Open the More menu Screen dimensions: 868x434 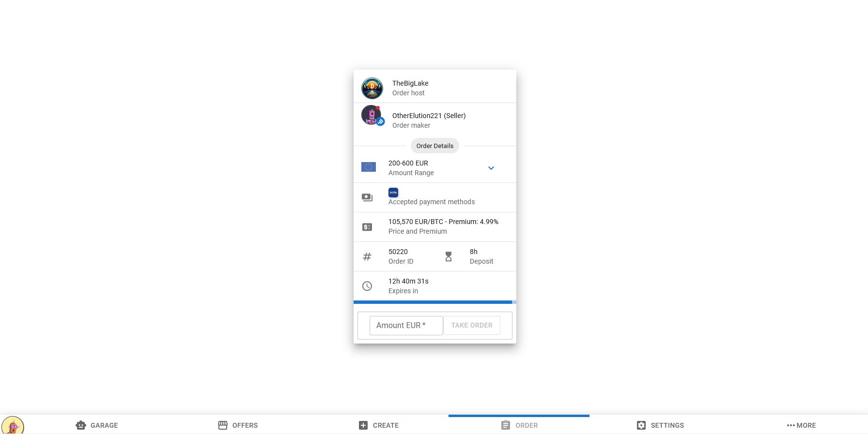(x=801, y=425)
